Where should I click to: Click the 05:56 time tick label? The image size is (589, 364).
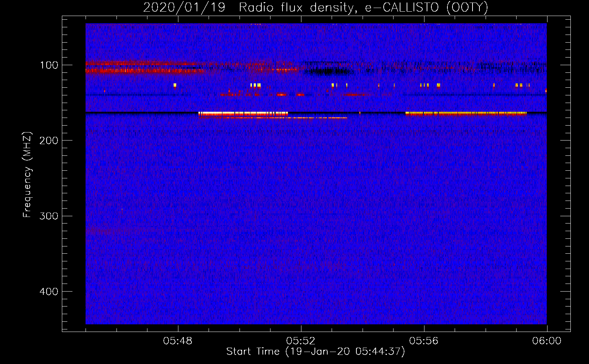(424, 341)
